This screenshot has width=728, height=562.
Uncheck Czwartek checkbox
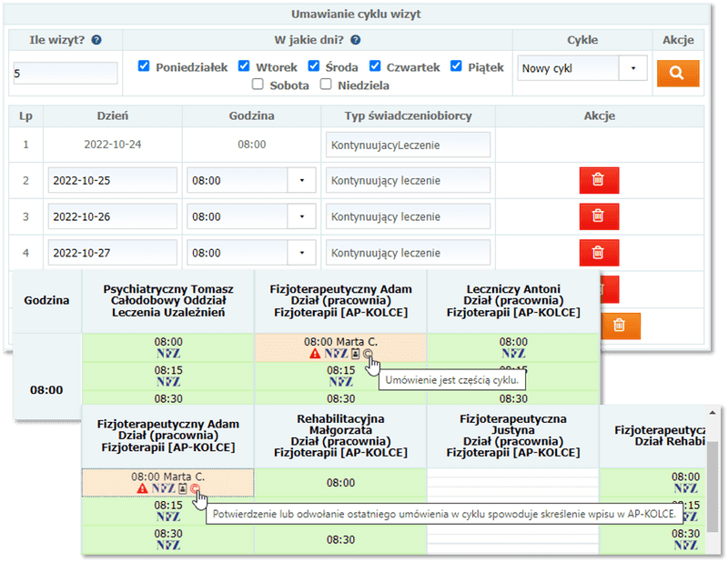point(375,66)
